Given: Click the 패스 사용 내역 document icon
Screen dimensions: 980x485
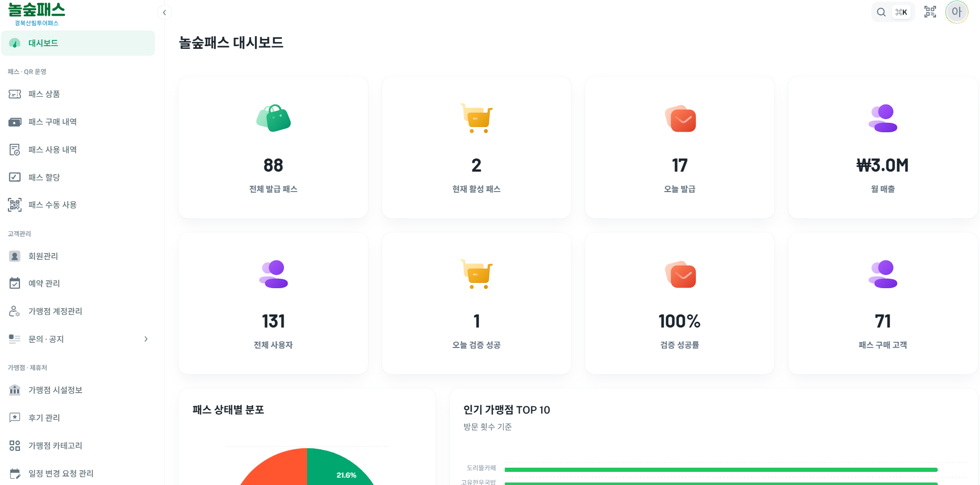Looking at the screenshot, I should (15, 150).
